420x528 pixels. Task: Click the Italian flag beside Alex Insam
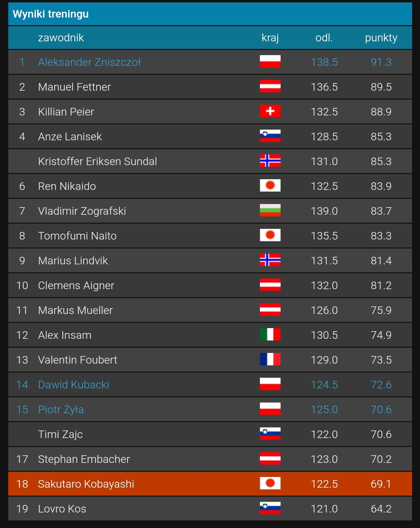click(270, 335)
